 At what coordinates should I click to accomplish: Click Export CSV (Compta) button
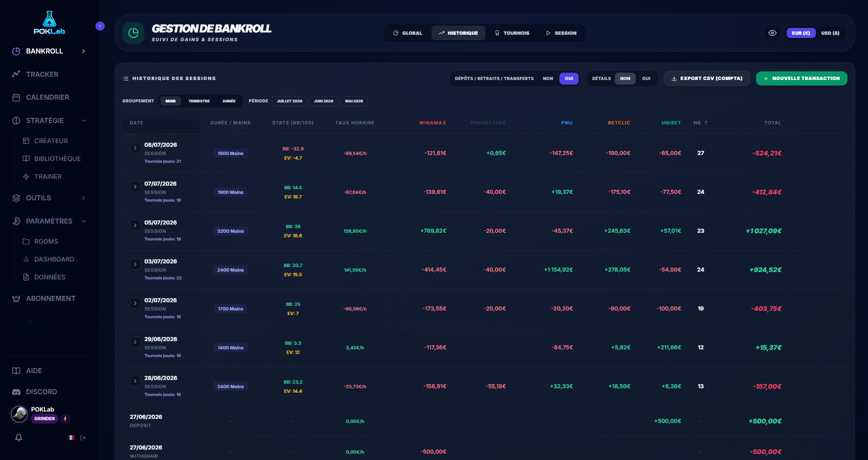click(x=707, y=79)
